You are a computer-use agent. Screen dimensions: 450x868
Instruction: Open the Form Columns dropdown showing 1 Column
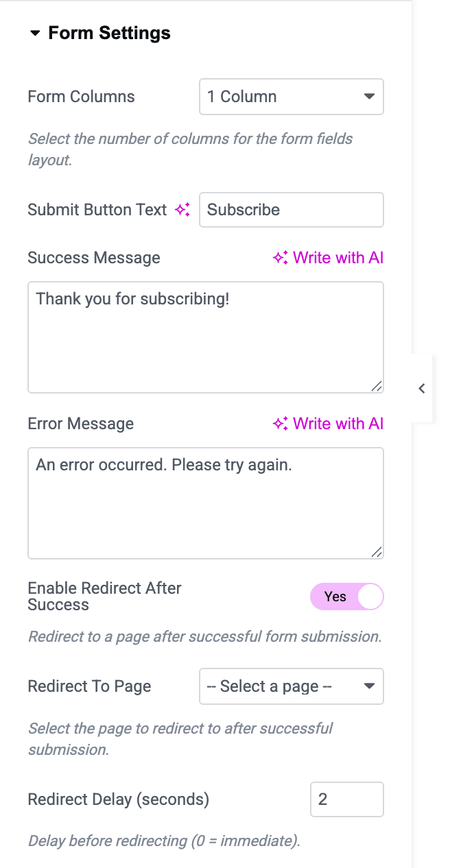(291, 97)
